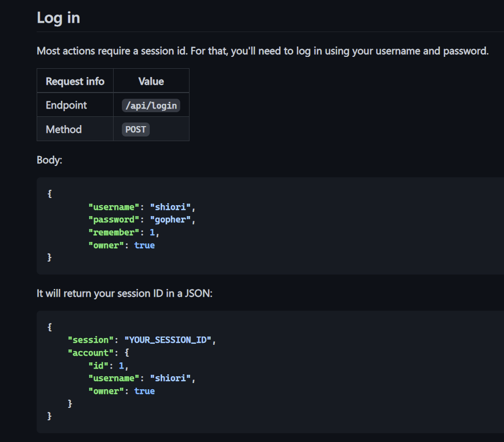Viewport: 504px width, 442px height.
Task: Click the "owner" key inside the account object
Action: [106, 391]
